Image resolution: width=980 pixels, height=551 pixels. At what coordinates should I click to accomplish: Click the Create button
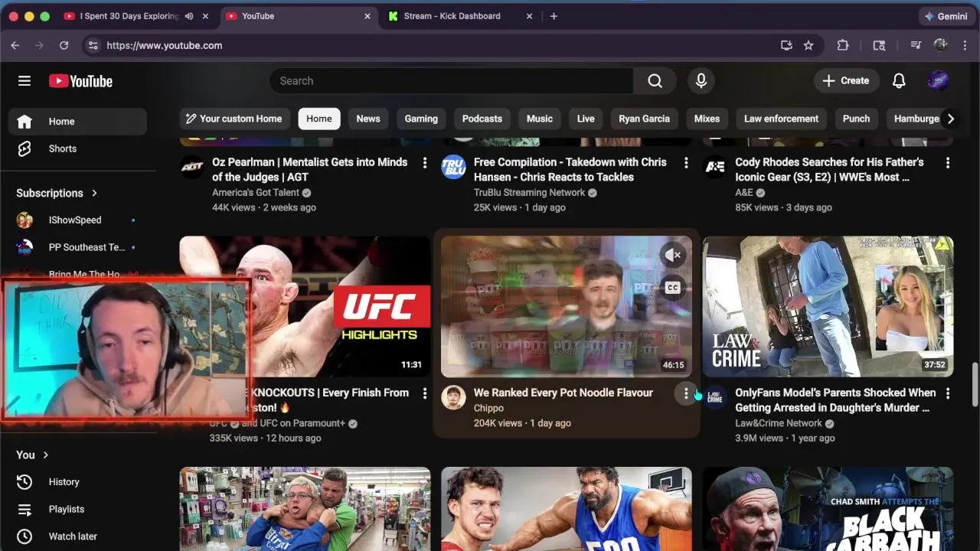pyautogui.click(x=846, y=81)
